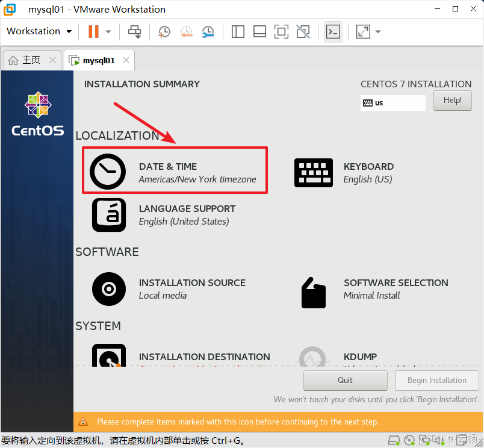
Task: Open the snapshot manager
Action: coord(208,31)
